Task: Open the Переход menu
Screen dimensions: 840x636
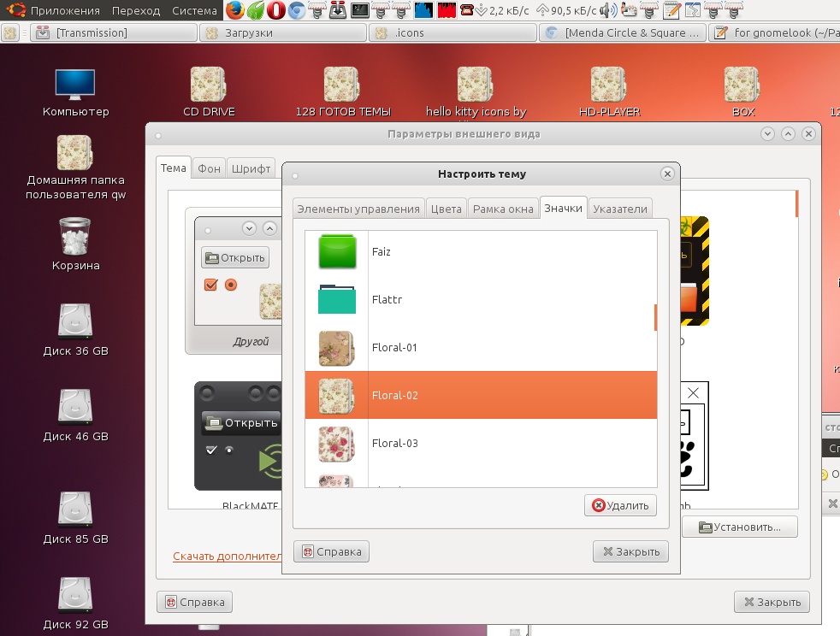Action: point(136,10)
